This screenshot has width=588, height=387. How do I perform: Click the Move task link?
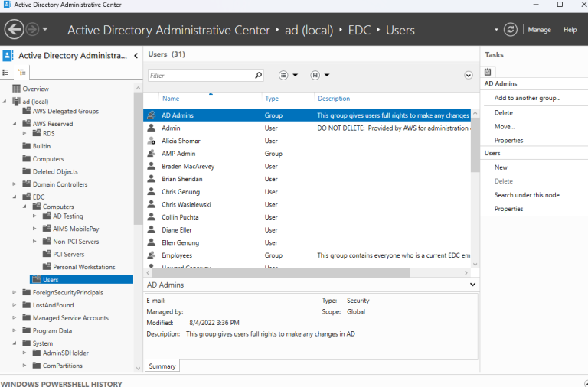point(505,127)
